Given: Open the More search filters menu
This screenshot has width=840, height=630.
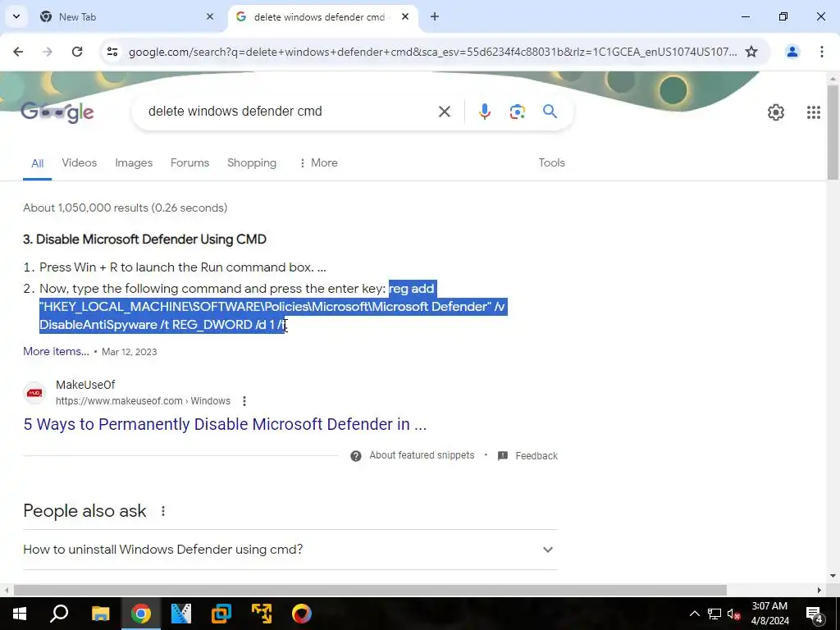Looking at the screenshot, I should click(318, 163).
